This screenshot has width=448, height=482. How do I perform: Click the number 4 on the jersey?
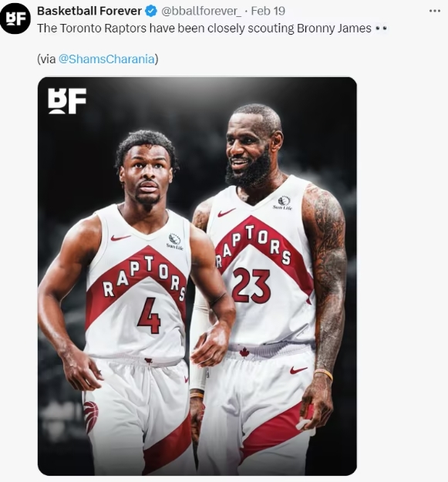149,315
